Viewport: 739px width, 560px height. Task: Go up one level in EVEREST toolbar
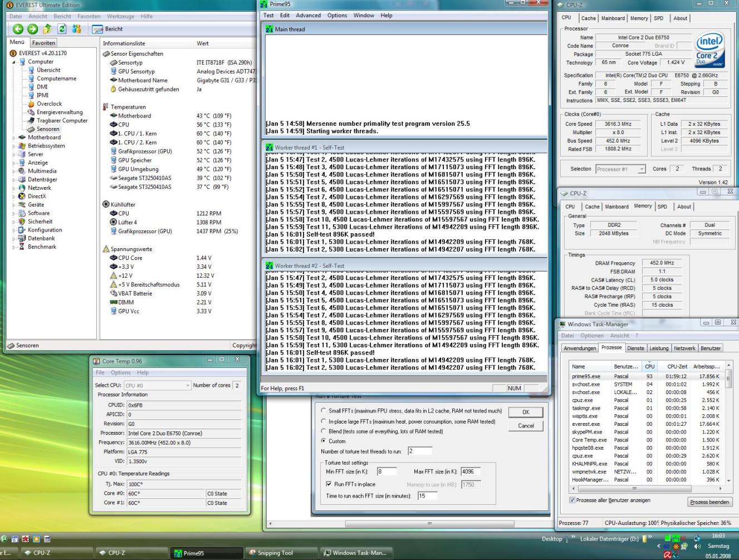pos(47,29)
